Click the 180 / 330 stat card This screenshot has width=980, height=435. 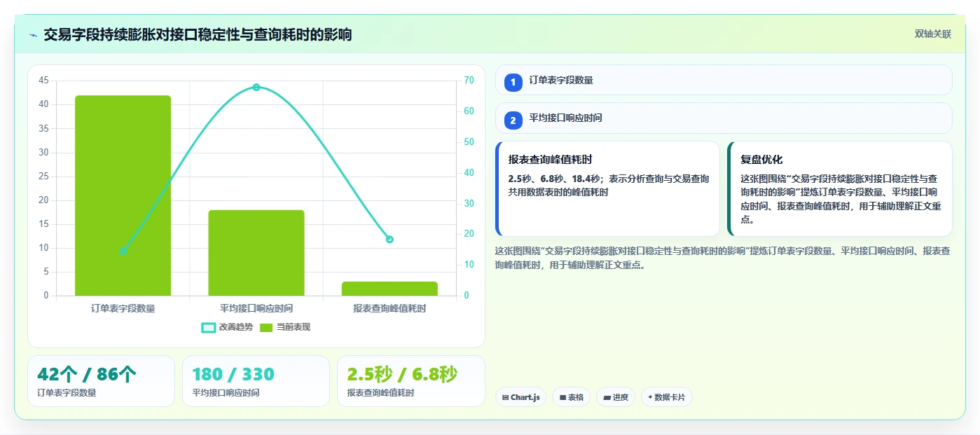pyautogui.click(x=256, y=381)
